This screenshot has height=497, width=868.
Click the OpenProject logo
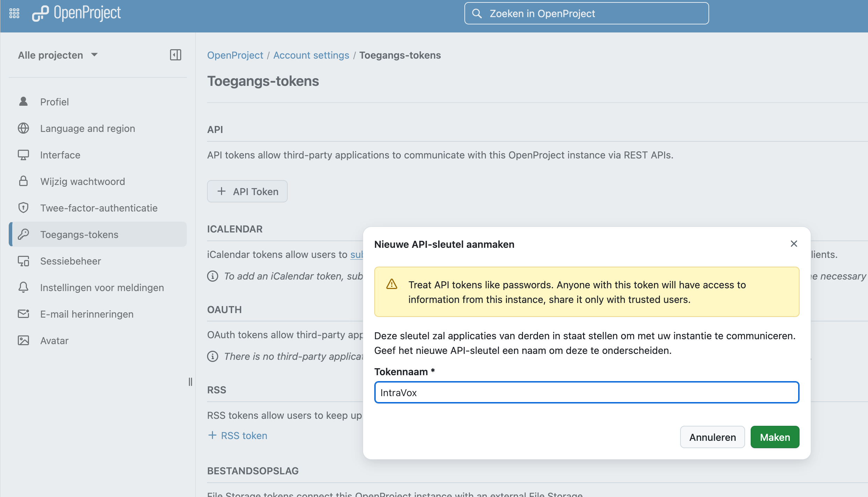(76, 13)
